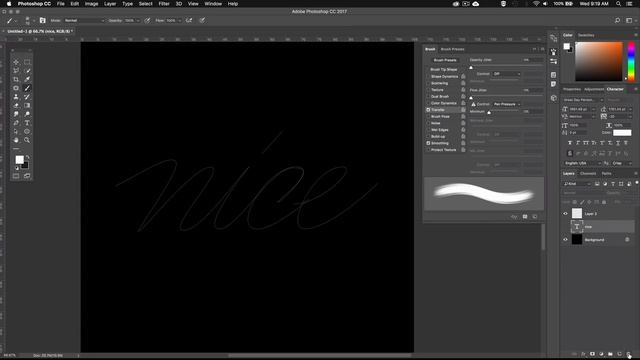Viewport: 640px width, 360px height.
Task: Open the Window menu
Action: tap(213, 4)
